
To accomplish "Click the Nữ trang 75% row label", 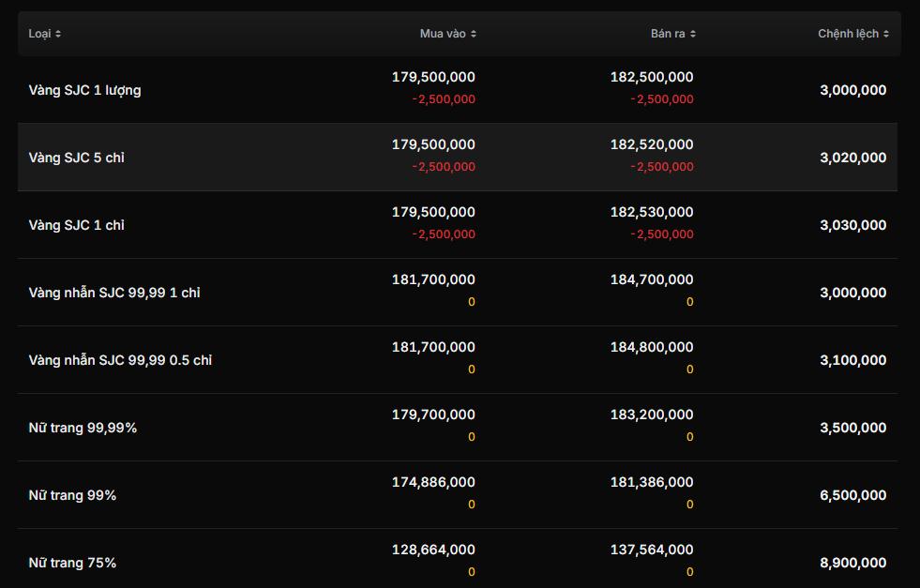I will point(72,563).
